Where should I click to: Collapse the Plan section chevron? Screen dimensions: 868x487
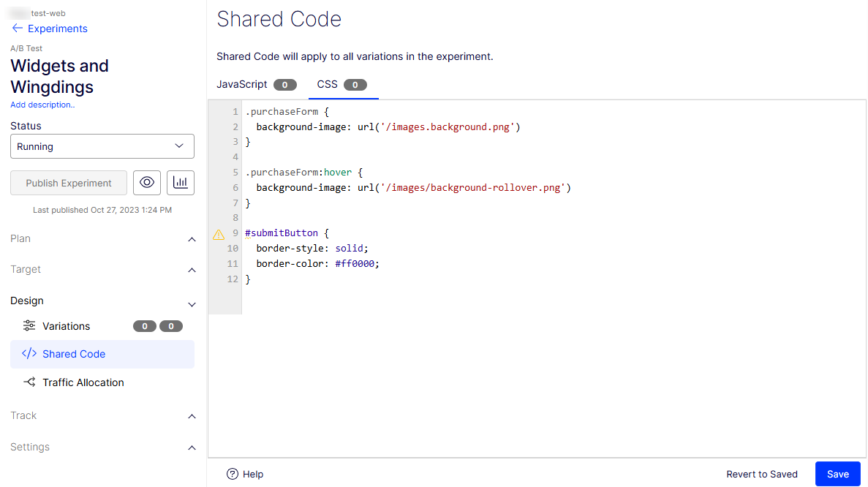pyautogui.click(x=192, y=239)
